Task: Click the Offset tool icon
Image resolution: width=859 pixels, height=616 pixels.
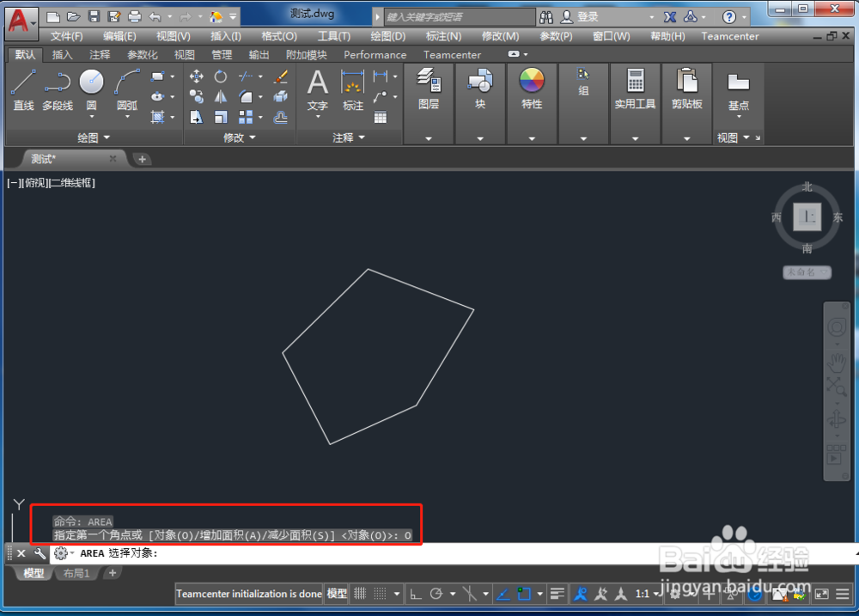Action: (281, 117)
